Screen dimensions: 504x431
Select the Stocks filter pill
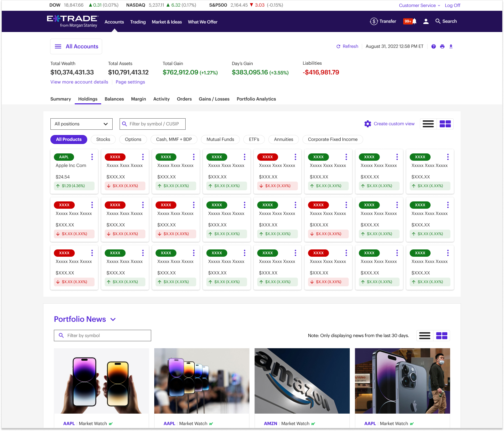click(103, 139)
